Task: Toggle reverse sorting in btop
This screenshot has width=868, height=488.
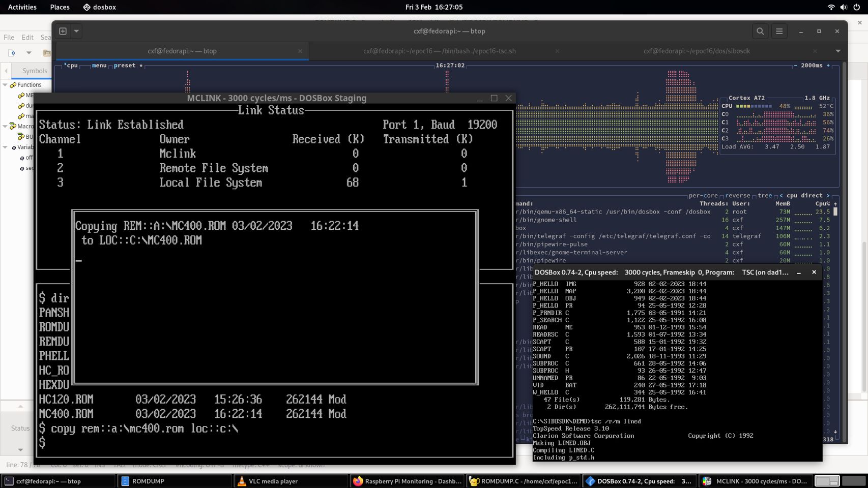Action: pyautogui.click(x=737, y=195)
